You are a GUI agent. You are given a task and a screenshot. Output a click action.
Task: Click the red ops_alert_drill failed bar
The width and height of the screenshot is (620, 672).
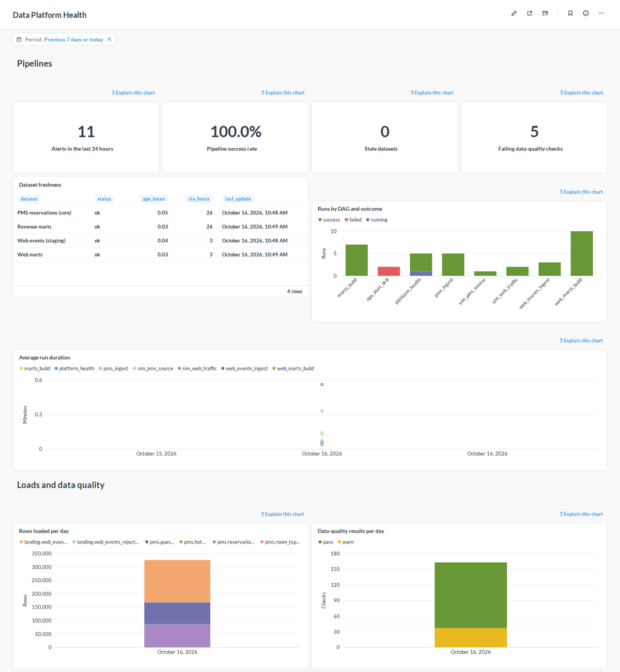coord(389,271)
